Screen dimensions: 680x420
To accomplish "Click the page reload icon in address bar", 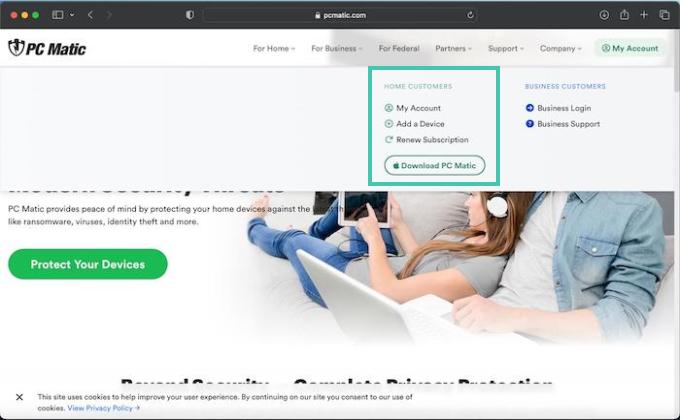I will pos(470,15).
